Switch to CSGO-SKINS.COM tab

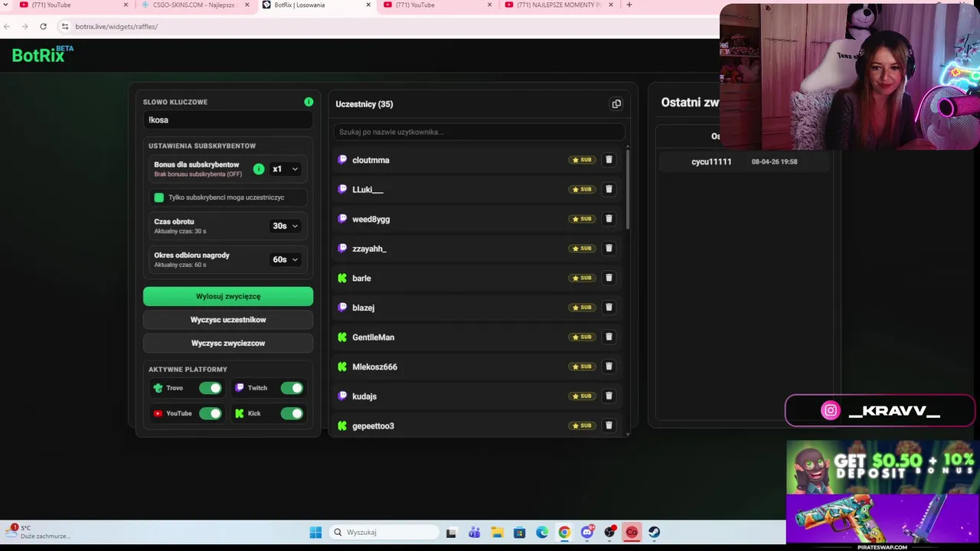pos(195,5)
